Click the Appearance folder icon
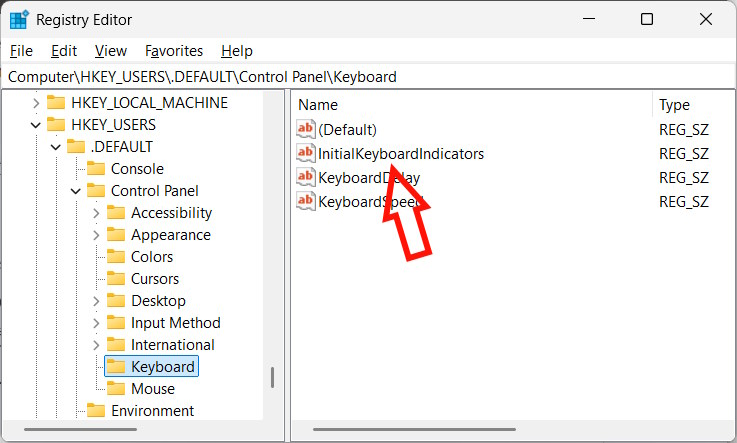Screen dimensions: 737x443 point(116,234)
